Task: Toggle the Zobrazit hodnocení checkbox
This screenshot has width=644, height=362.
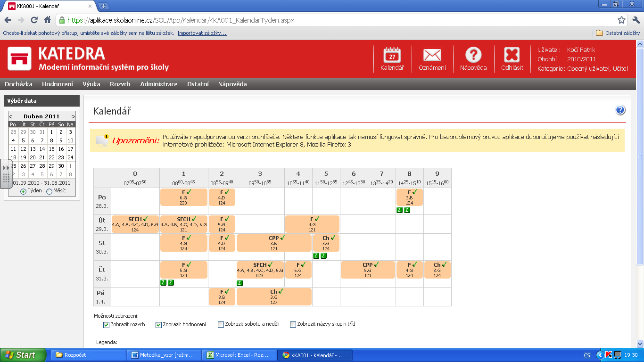Action: pyautogui.click(x=158, y=324)
